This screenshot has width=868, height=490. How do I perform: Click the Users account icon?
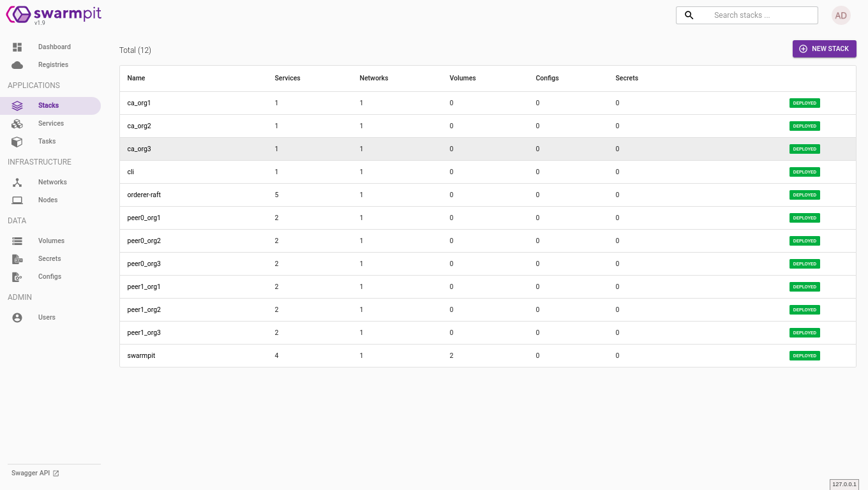(x=17, y=318)
